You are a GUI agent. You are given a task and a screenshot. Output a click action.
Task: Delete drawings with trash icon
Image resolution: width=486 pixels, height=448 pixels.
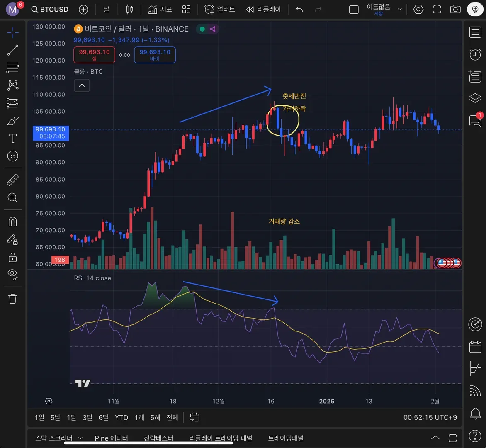[13, 299]
